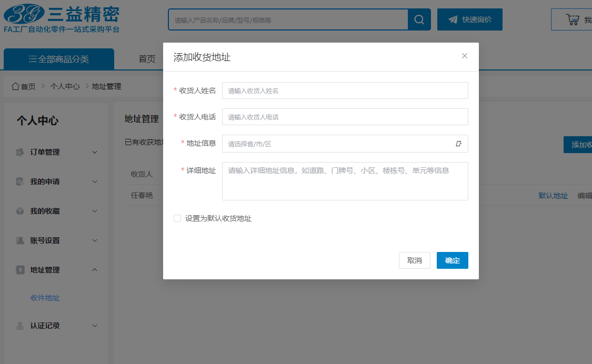Expand the 订单管理 menu chevron
592x364 pixels.
point(95,152)
